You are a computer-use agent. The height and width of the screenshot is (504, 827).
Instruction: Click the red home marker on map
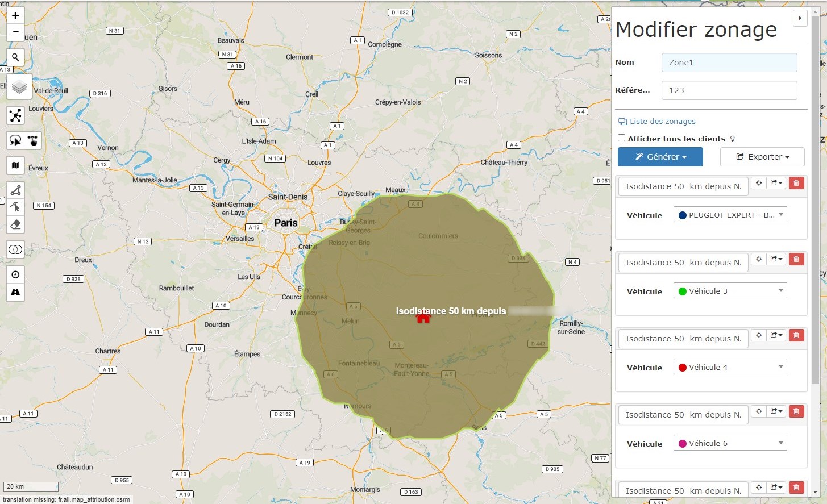pos(423,318)
